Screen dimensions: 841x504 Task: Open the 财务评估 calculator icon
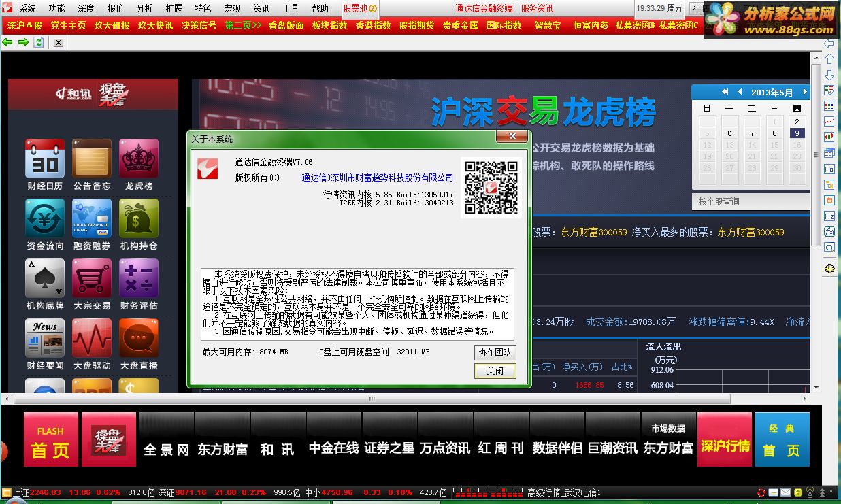[139, 278]
